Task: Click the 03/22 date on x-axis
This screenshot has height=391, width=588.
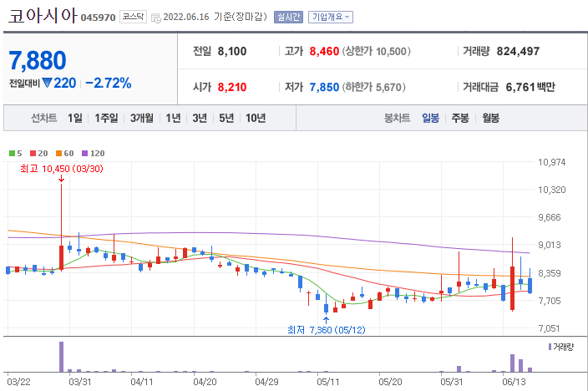Action: [18, 382]
